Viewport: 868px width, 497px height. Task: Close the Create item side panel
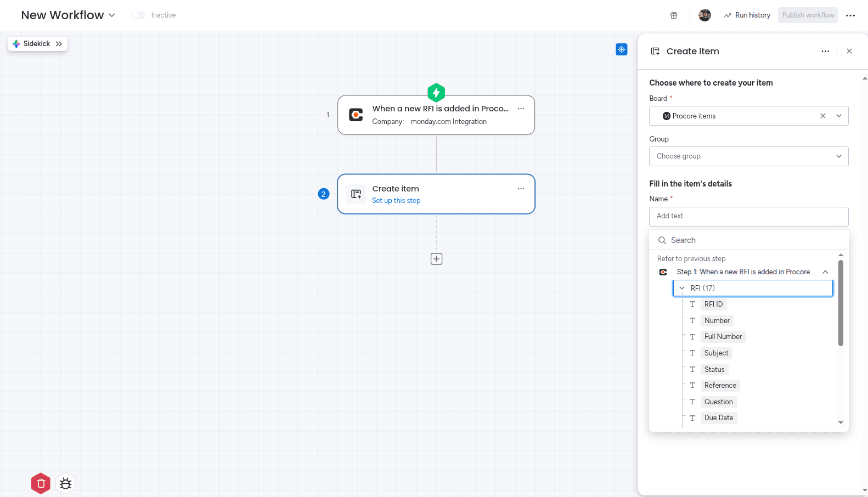[x=849, y=51]
